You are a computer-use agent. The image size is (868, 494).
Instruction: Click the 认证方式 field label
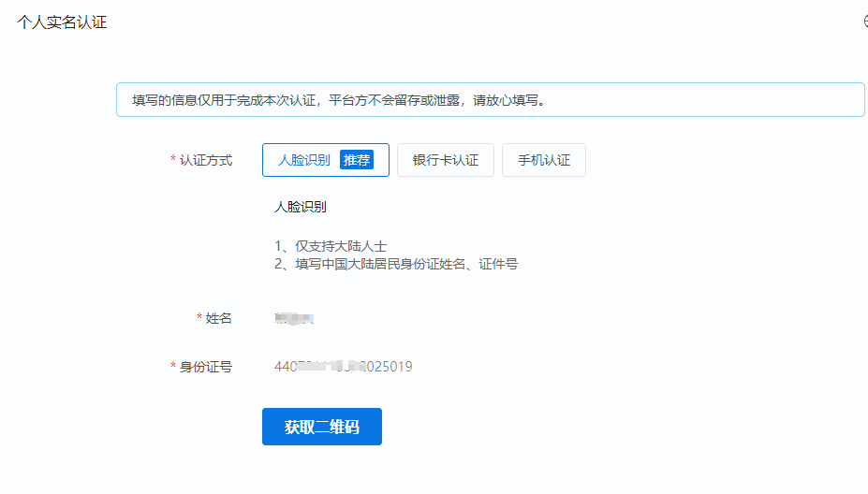pos(206,160)
